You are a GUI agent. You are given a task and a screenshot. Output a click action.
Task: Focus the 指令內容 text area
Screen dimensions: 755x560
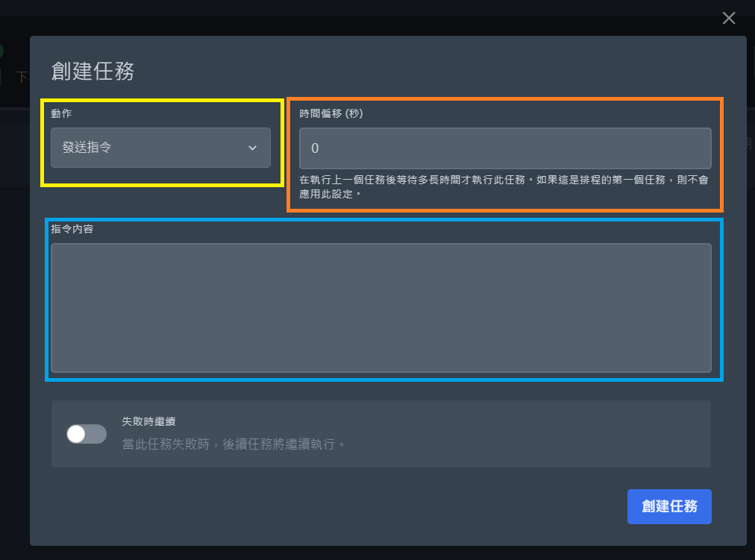(380, 307)
